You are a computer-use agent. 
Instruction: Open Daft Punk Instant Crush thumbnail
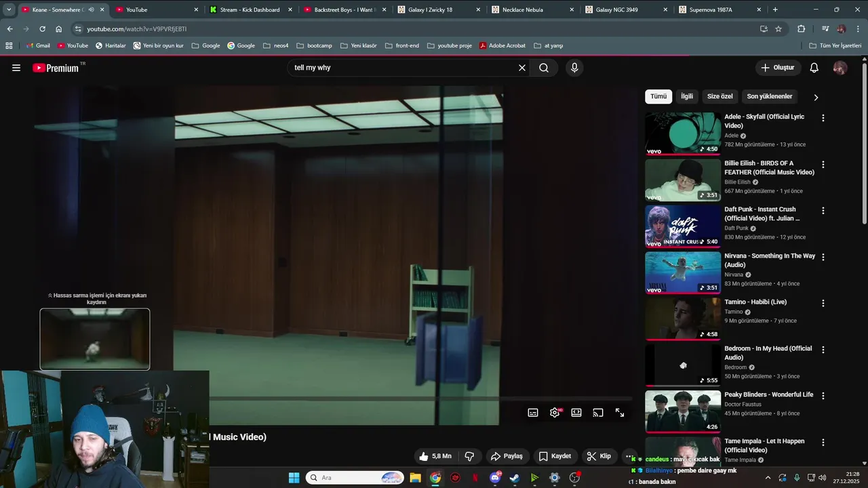click(x=683, y=226)
